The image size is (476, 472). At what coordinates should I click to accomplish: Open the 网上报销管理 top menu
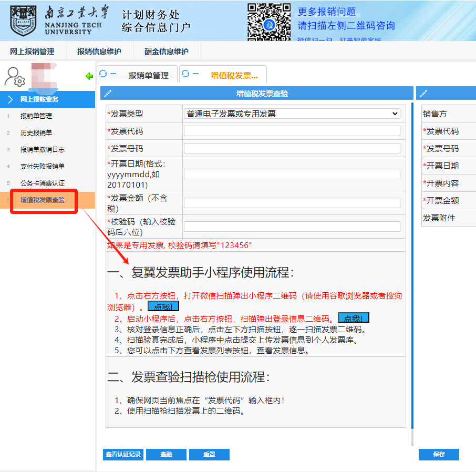point(32,52)
